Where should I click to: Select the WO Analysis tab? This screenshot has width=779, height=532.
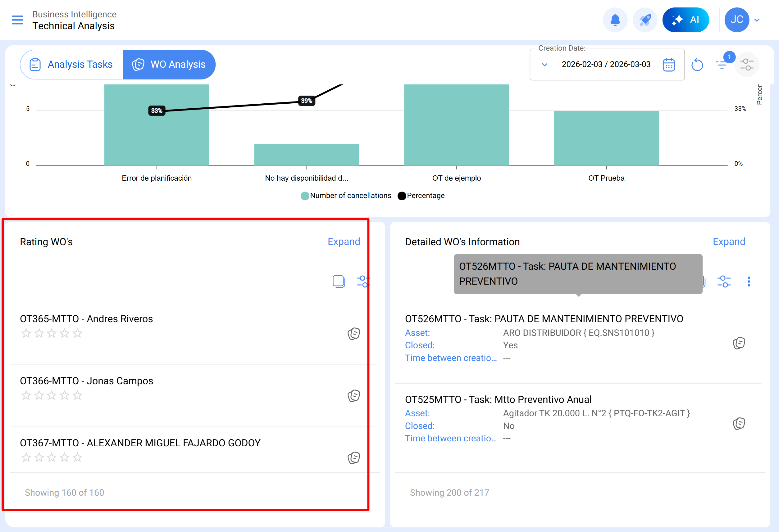[169, 65]
